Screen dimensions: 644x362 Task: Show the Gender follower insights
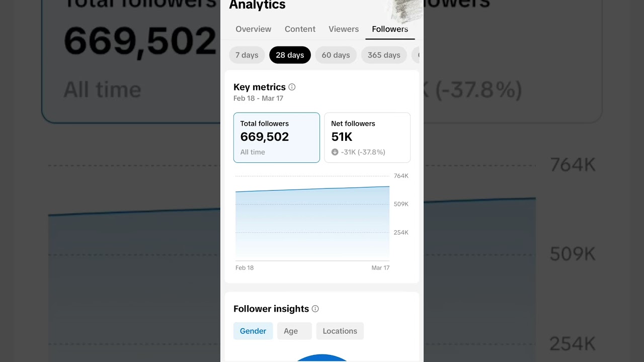click(x=253, y=331)
